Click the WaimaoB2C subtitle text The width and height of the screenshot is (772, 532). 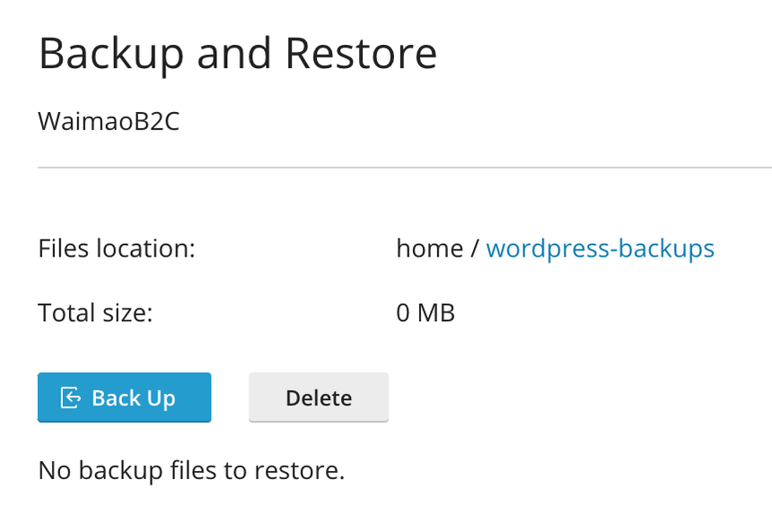point(108,121)
